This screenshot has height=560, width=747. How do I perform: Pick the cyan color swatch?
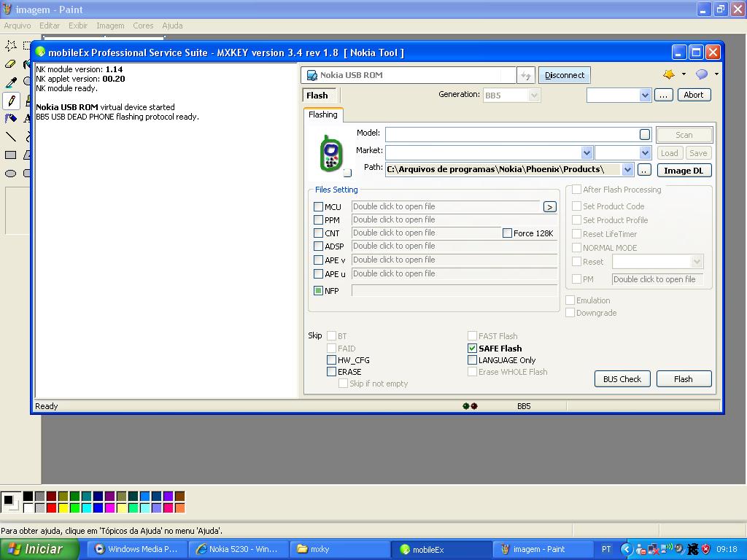[86, 507]
